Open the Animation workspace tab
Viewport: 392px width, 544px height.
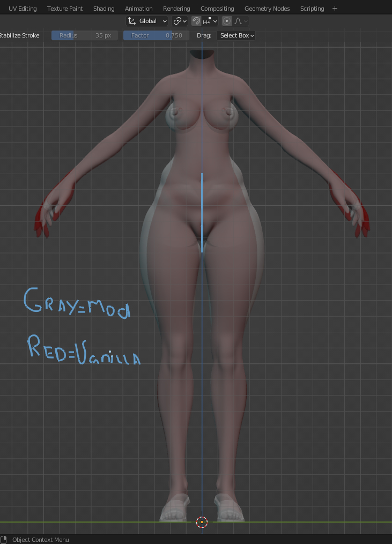click(138, 9)
